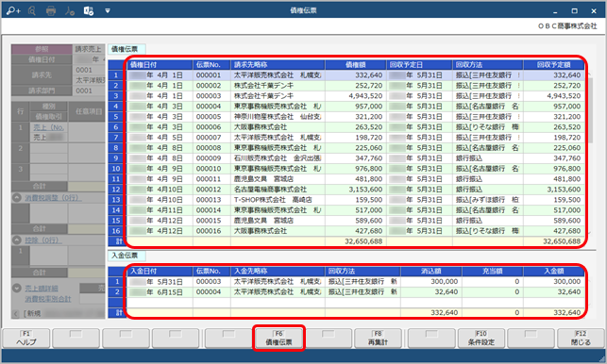Open the 売上額詳細 link
The image size is (607, 364).
click(42, 289)
